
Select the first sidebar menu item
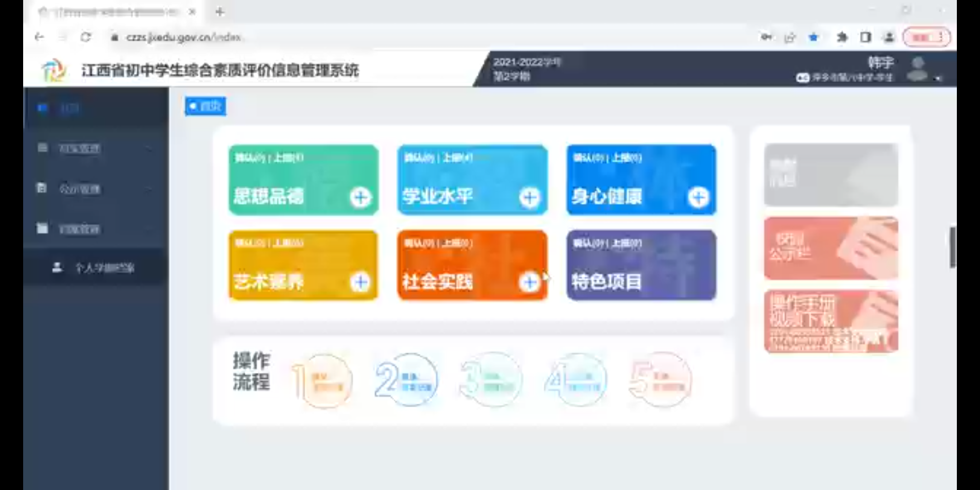(x=96, y=108)
